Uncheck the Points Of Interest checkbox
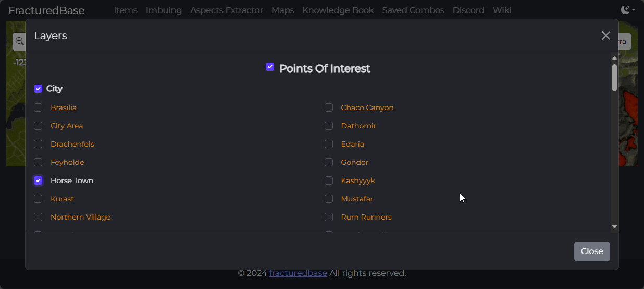This screenshot has width=644, height=289. click(270, 67)
